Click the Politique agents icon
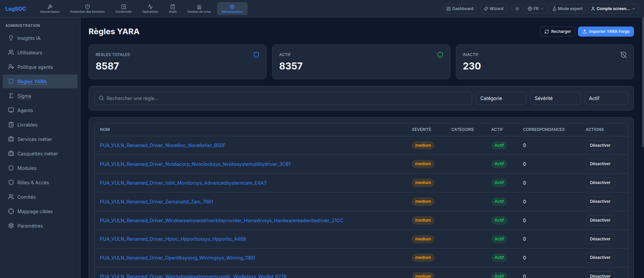This screenshot has width=644, height=278. pos(11,67)
